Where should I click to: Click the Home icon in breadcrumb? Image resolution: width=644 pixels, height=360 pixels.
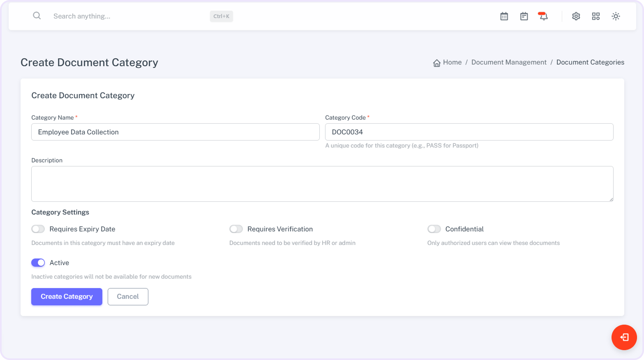(436, 63)
